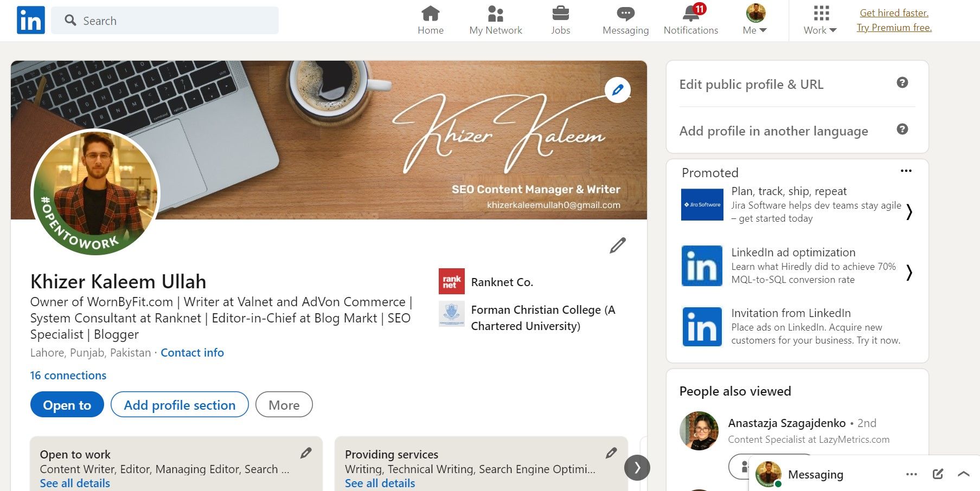Click Forman Christian College logo icon

[x=452, y=314]
